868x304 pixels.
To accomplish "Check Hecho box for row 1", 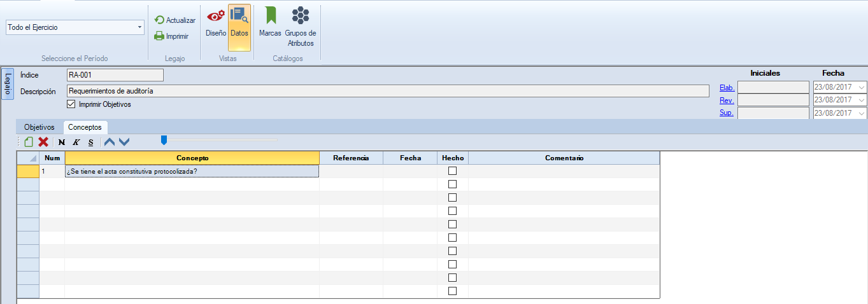I will coord(453,171).
